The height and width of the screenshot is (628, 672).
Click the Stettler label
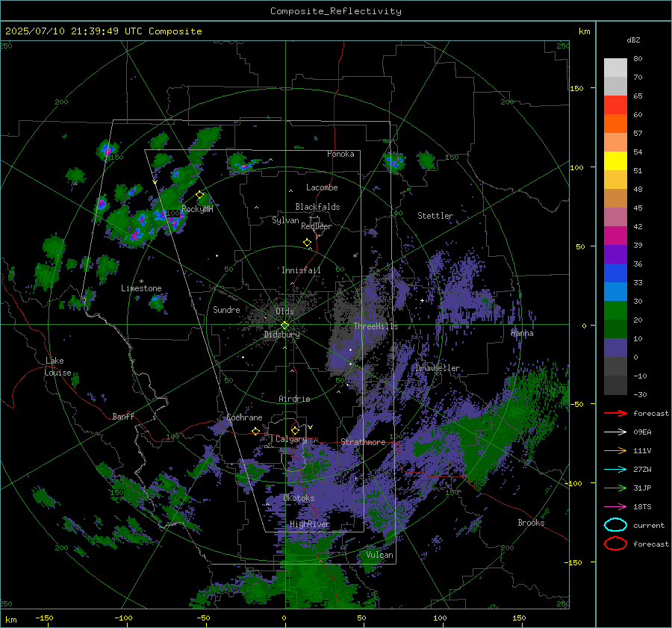click(435, 216)
